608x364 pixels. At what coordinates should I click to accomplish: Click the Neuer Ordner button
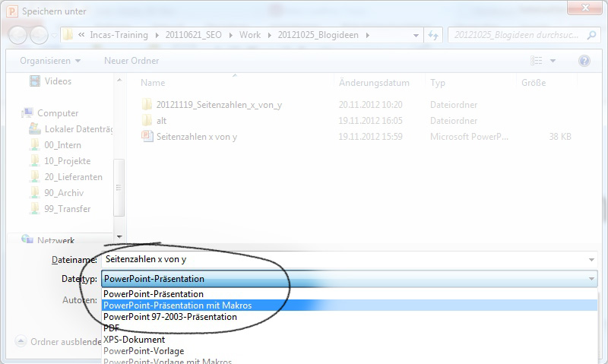131,61
